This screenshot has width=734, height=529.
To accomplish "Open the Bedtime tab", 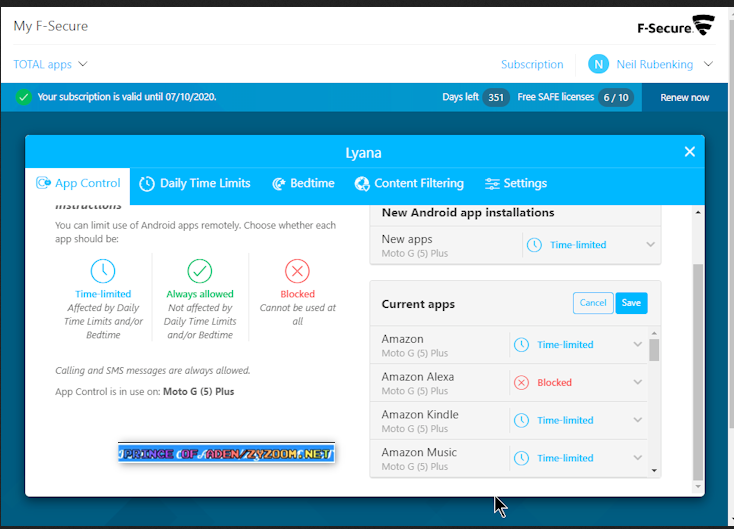I will (x=303, y=184).
